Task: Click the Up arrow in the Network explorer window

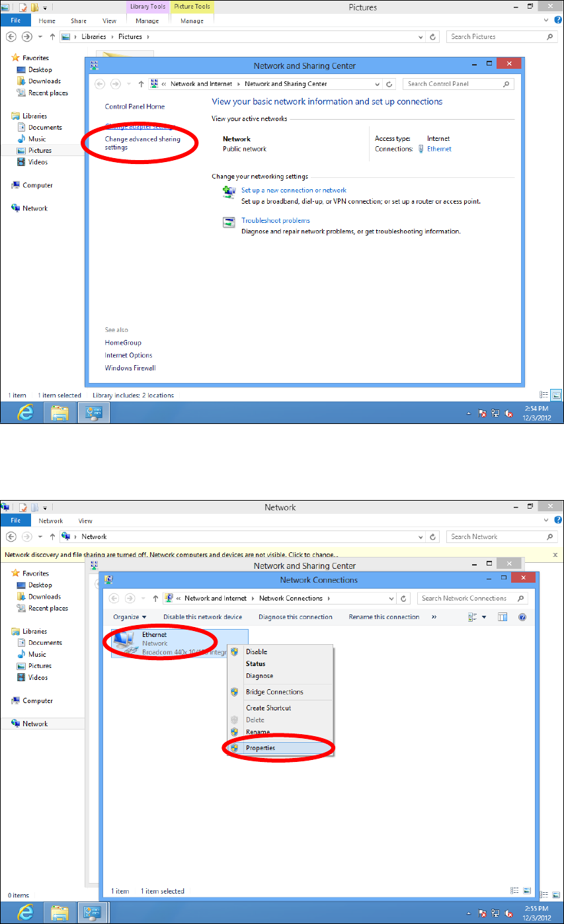Action: tap(52, 536)
